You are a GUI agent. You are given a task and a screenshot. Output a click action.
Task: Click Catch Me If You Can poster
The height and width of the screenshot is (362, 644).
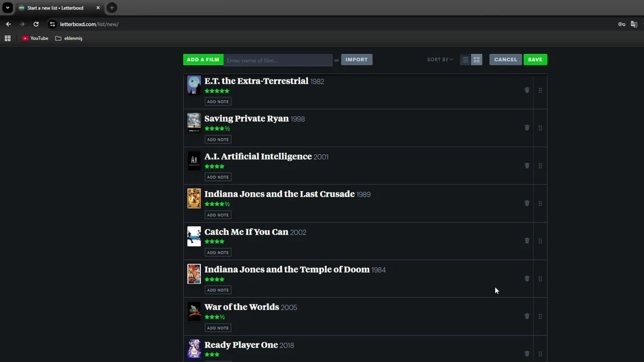coord(194,236)
